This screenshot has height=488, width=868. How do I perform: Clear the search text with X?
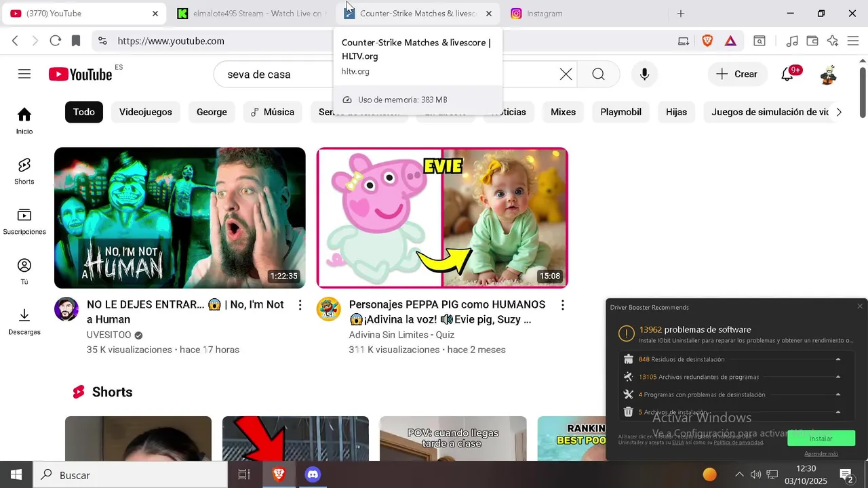[566, 75]
